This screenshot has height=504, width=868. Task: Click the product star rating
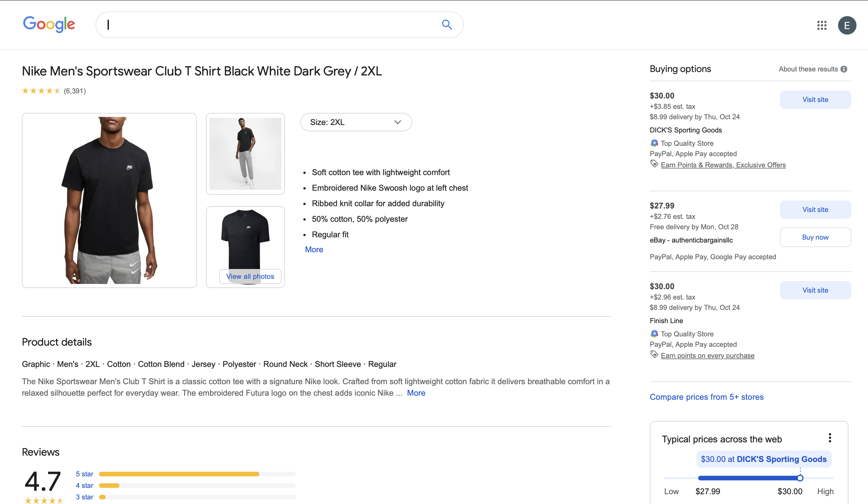(x=41, y=91)
